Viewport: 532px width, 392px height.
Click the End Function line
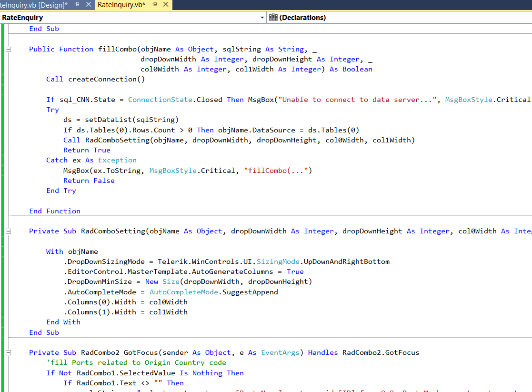(55, 211)
